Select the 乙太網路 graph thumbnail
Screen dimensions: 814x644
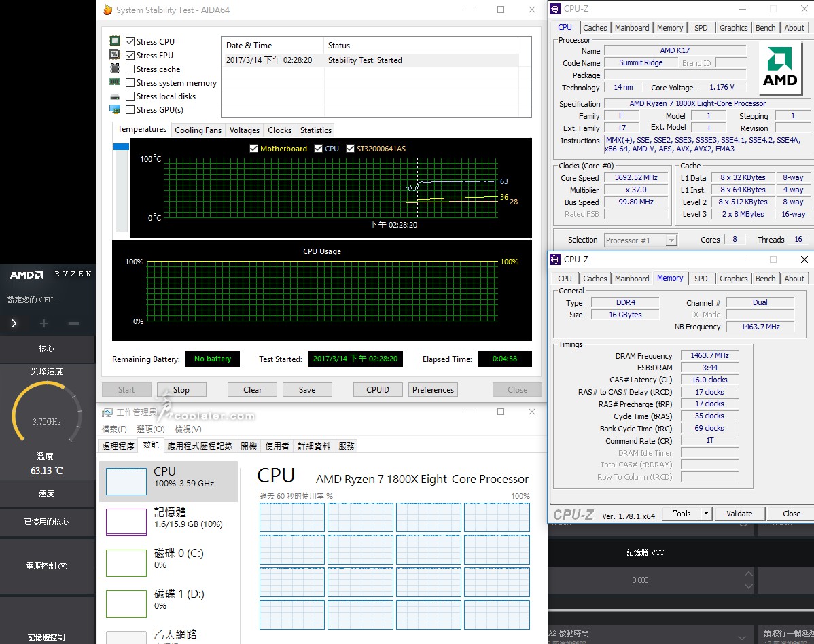click(126, 638)
